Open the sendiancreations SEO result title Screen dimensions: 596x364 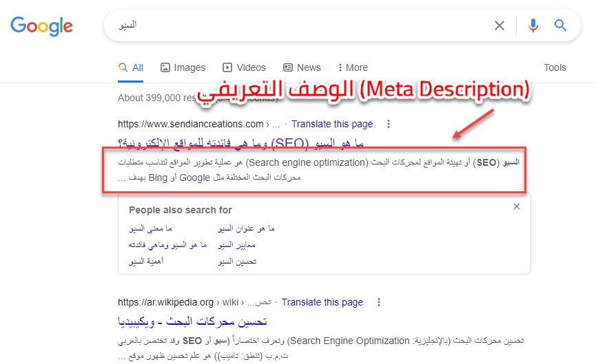click(x=240, y=142)
